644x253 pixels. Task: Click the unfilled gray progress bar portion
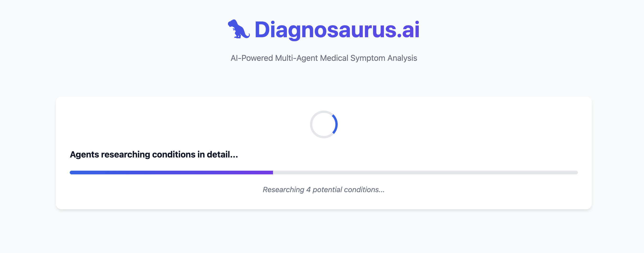tap(425, 173)
